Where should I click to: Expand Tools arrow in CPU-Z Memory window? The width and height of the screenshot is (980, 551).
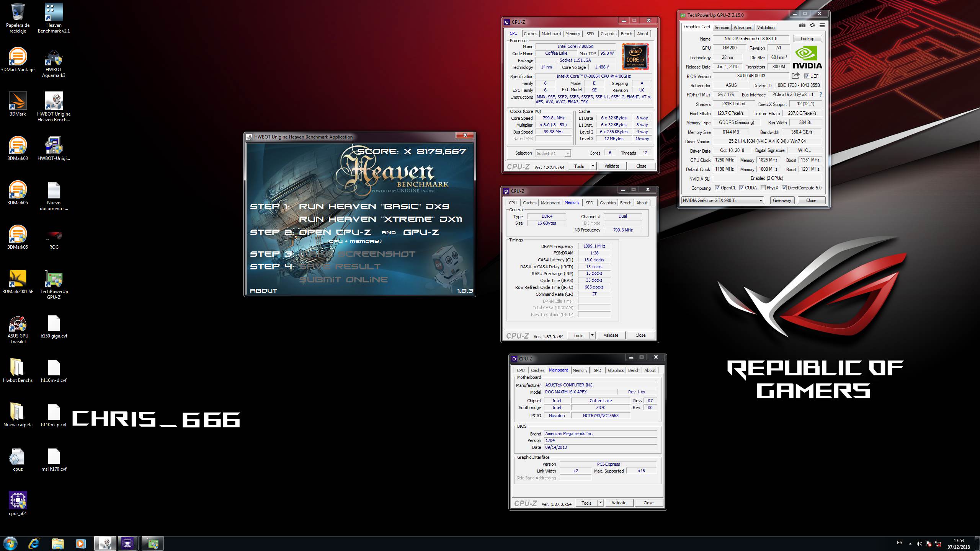click(592, 335)
